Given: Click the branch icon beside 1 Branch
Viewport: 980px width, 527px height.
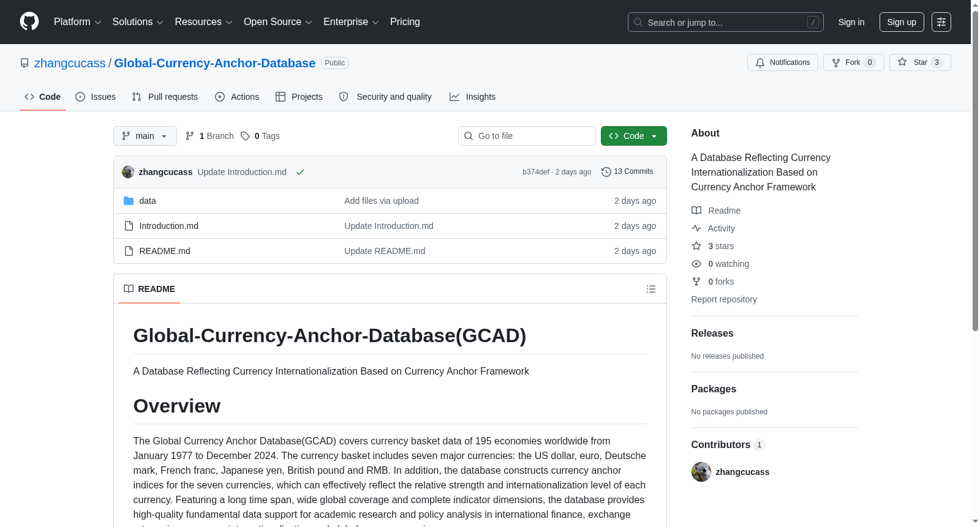Looking at the screenshot, I should pos(190,136).
